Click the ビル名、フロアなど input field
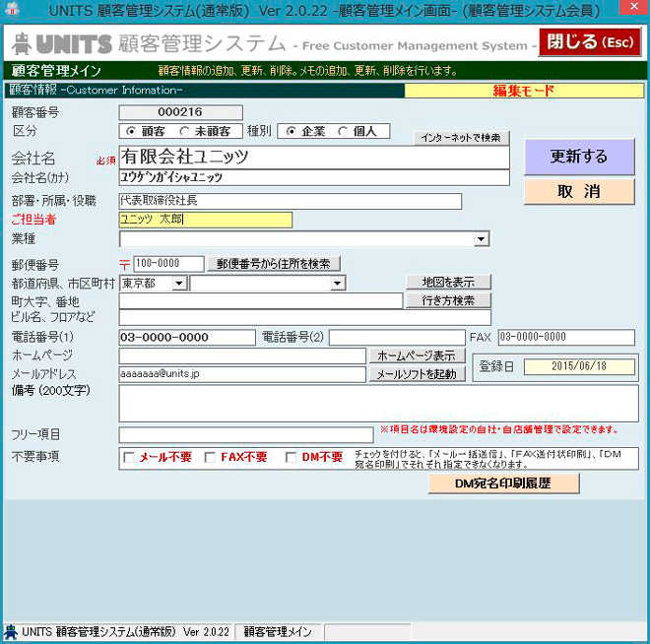This screenshot has width=650, height=644. 305,317
